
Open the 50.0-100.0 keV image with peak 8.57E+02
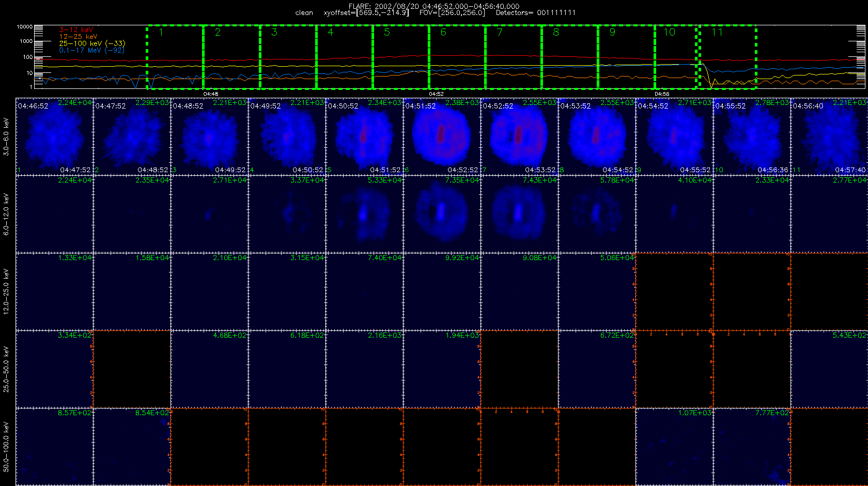pos(54,447)
